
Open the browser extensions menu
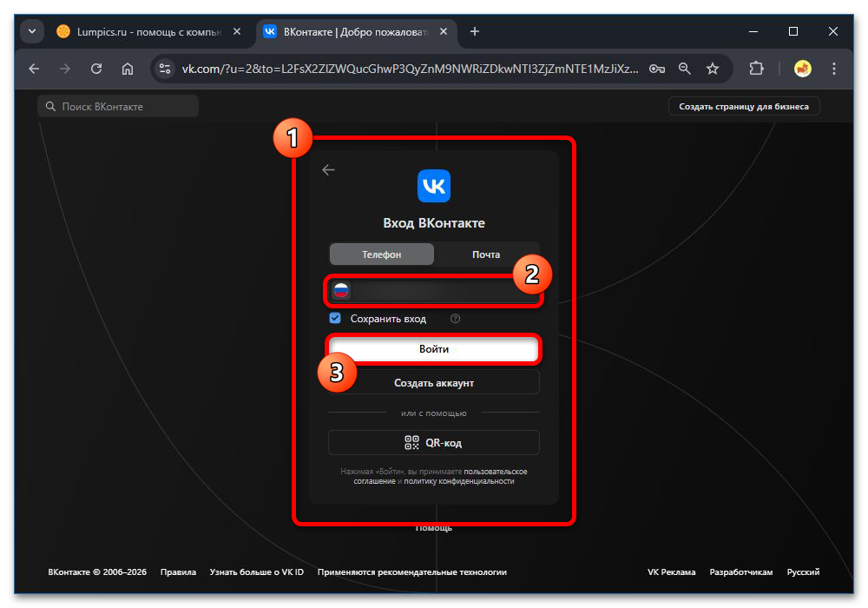756,69
